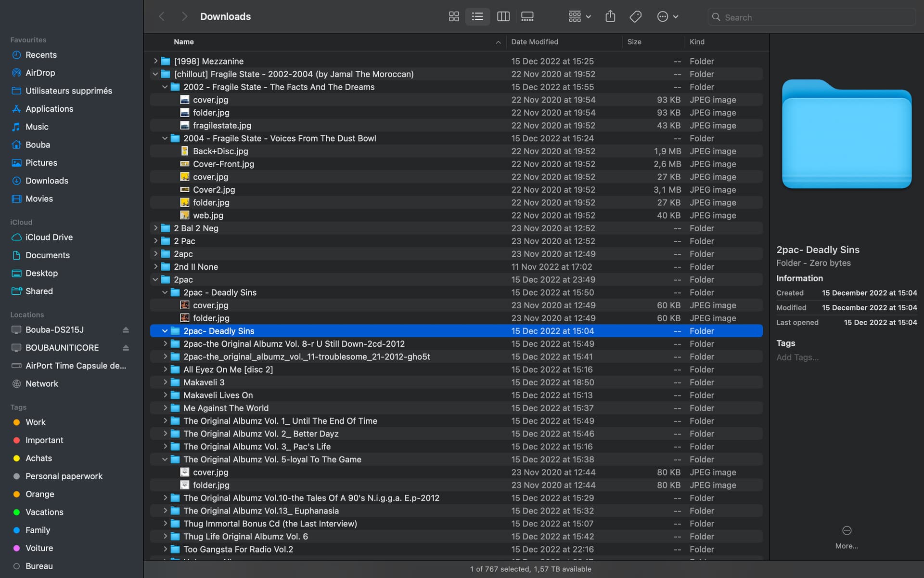Filter by the Personal paperwork tag

point(64,476)
